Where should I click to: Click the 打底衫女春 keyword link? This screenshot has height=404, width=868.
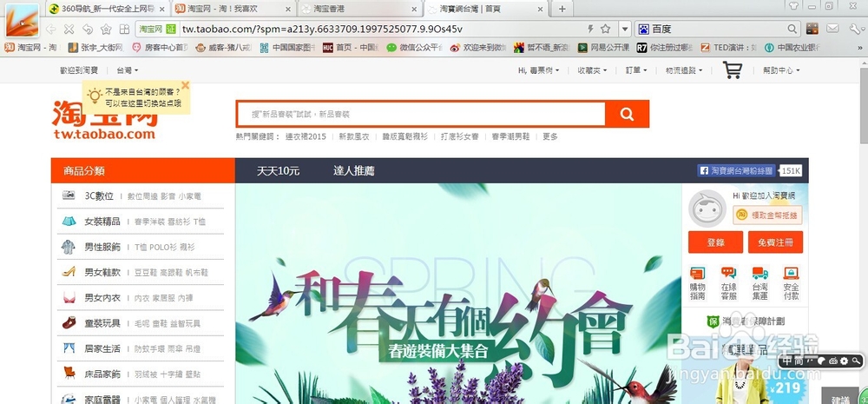click(x=459, y=136)
